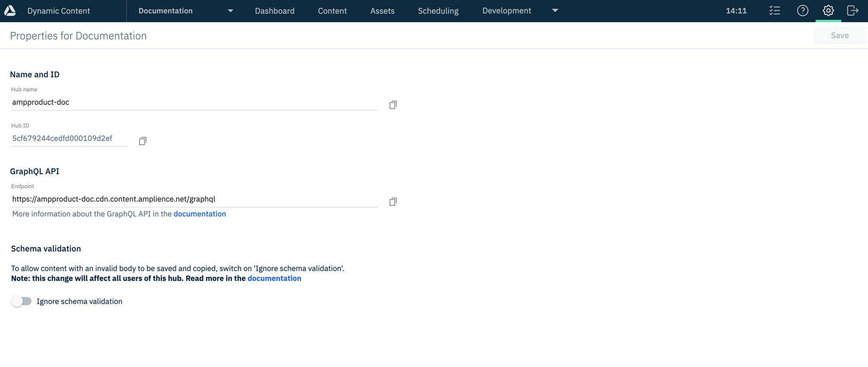Expand the Development menu arrow
This screenshot has height=367, width=868.
[555, 11]
